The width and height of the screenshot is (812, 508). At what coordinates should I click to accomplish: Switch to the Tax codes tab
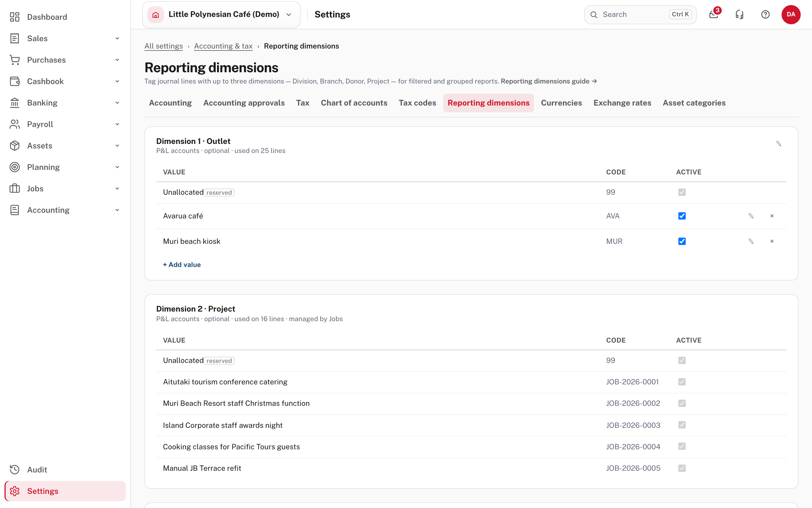click(x=417, y=103)
